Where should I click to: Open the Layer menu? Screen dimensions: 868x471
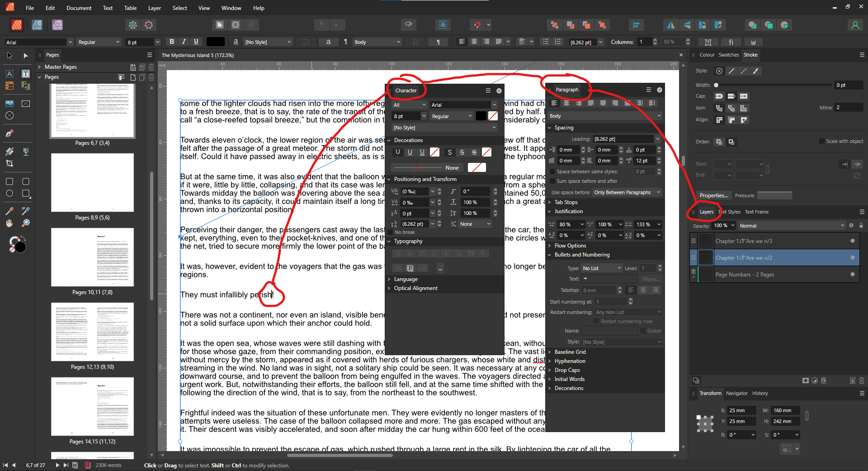(155, 8)
